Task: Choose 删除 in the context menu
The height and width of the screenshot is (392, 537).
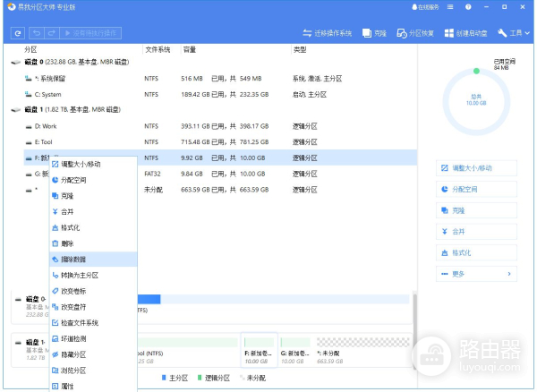Action: 93,243
